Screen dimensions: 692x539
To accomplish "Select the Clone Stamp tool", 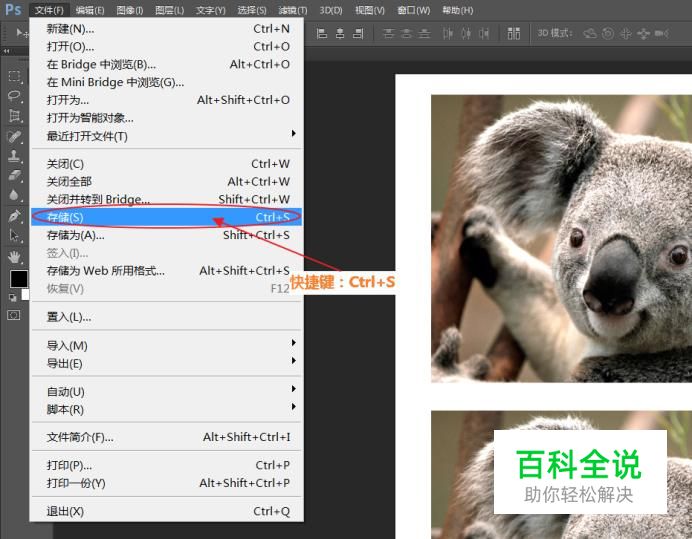I will coord(14,156).
